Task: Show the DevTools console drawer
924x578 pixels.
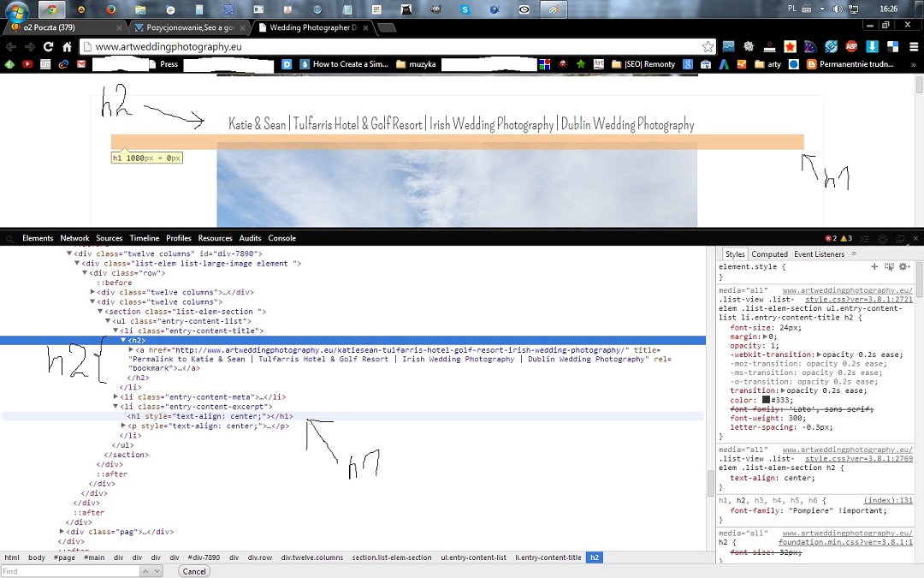Action: (865, 238)
